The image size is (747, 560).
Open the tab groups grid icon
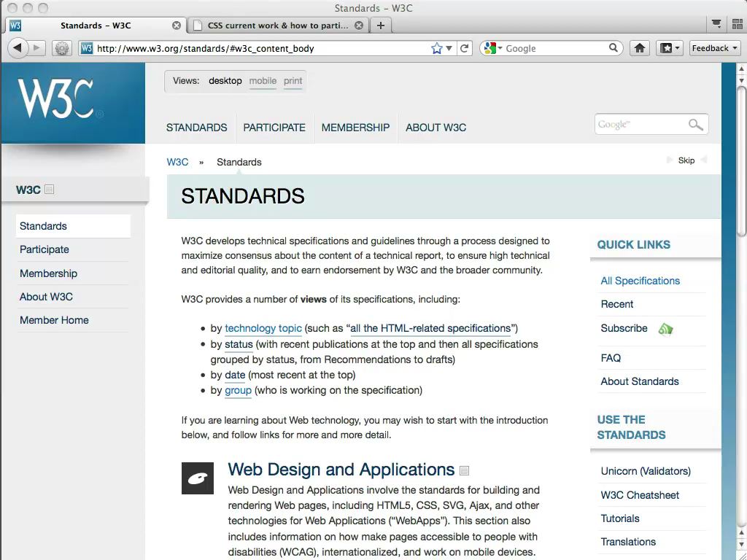(737, 24)
